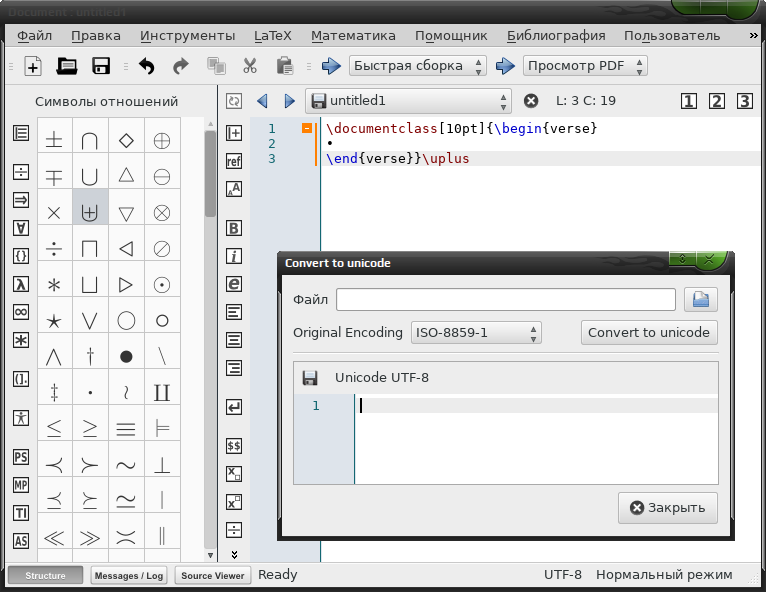Launch PDF viewer with blue arrow
The width and height of the screenshot is (766, 592).
pos(505,66)
